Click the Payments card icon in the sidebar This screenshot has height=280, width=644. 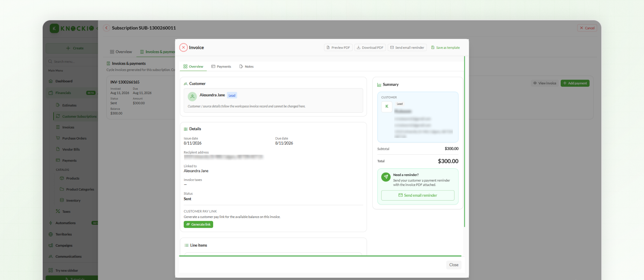tap(58, 160)
